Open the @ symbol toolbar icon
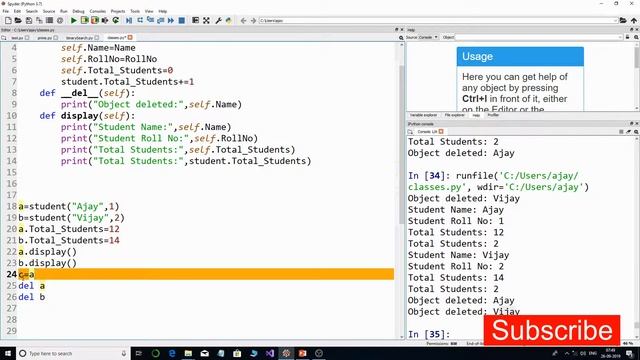This screenshot has height=360, width=640. pos(60,20)
